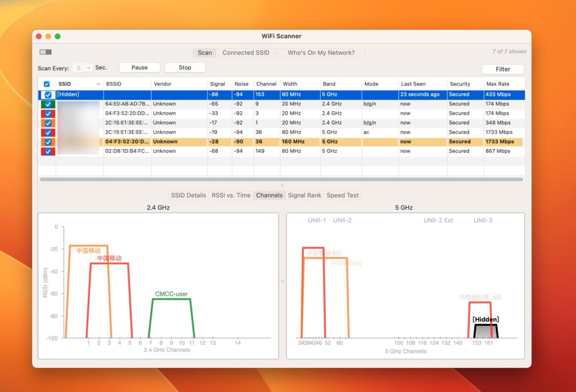Open the Scan Every interval dropdown
The width and height of the screenshot is (576, 392).
point(82,67)
